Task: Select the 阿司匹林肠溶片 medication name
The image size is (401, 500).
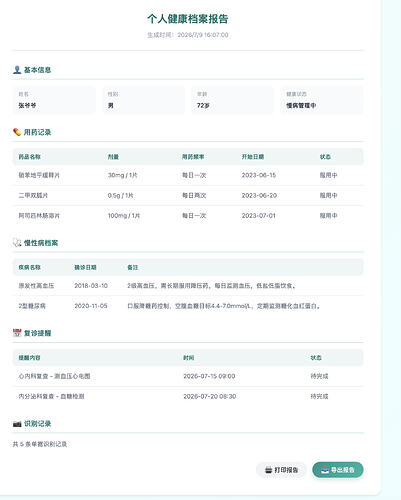Action: click(x=39, y=216)
